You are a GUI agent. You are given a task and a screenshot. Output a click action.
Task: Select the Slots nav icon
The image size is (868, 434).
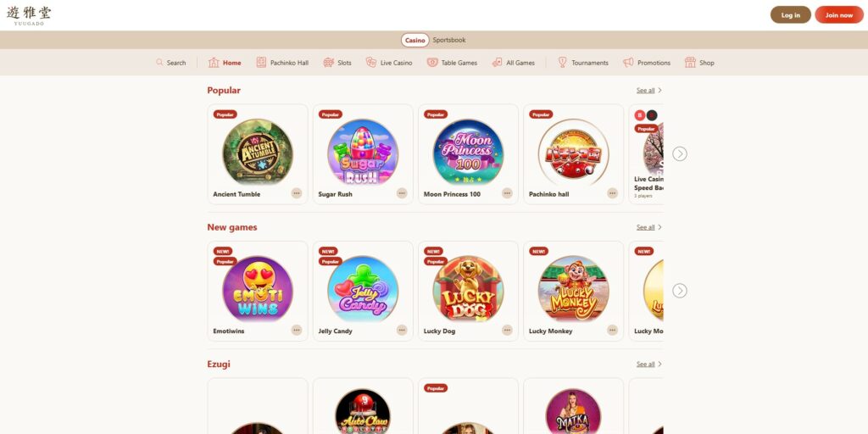(329, 63)
